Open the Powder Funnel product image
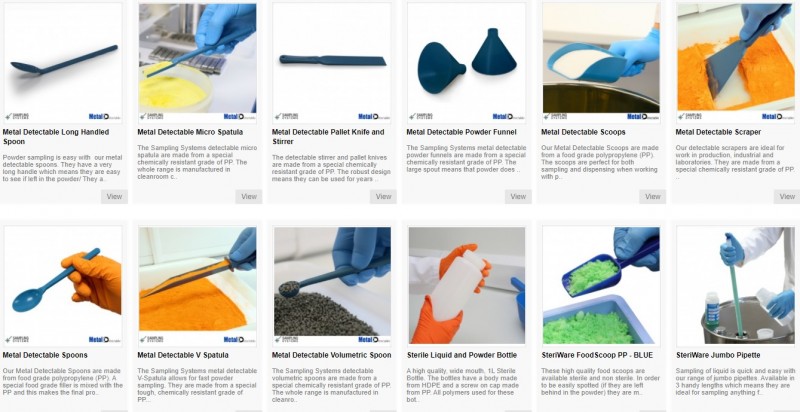The height and width of the screenshot is (412, 800). coord(467,63)
